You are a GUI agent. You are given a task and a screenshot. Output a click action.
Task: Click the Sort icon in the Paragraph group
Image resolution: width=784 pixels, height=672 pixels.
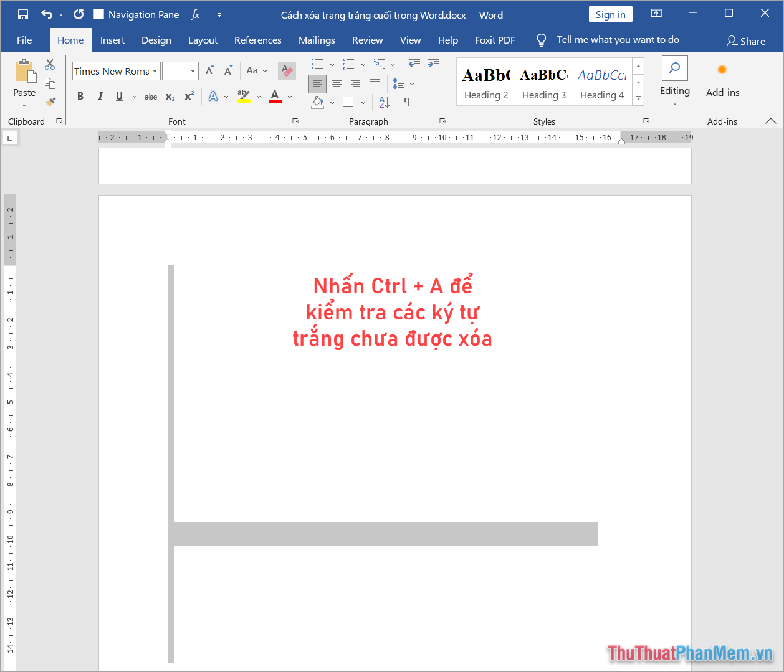click(383, 102)
